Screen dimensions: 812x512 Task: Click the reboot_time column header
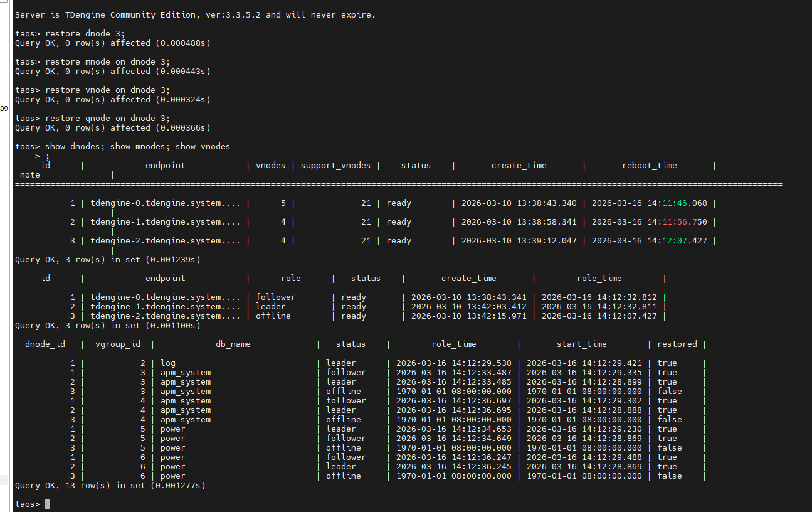tap(649, 166)
